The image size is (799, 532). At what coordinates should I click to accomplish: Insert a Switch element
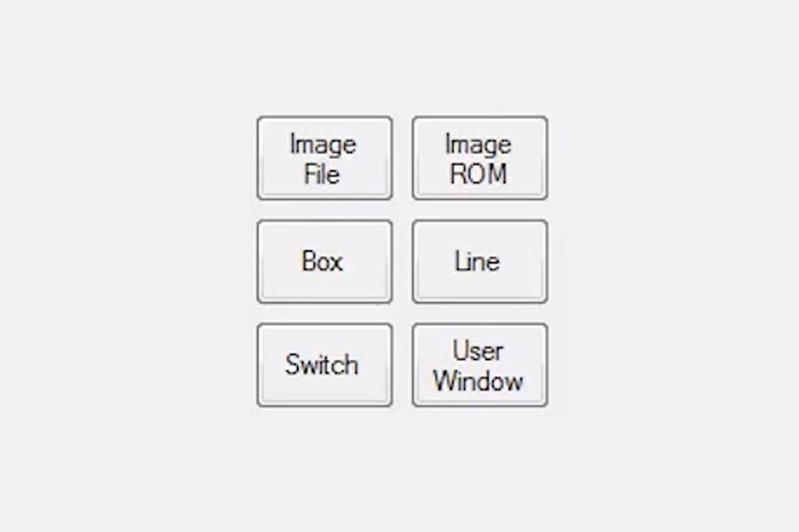tap(324, 365)
